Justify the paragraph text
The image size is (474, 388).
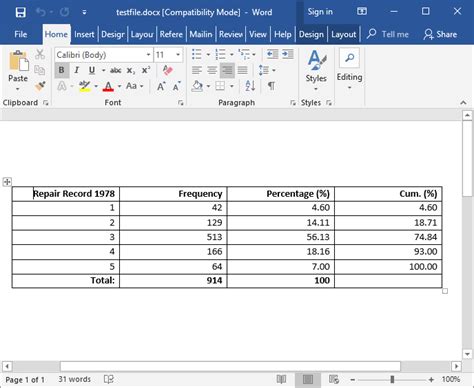point(243,70)
